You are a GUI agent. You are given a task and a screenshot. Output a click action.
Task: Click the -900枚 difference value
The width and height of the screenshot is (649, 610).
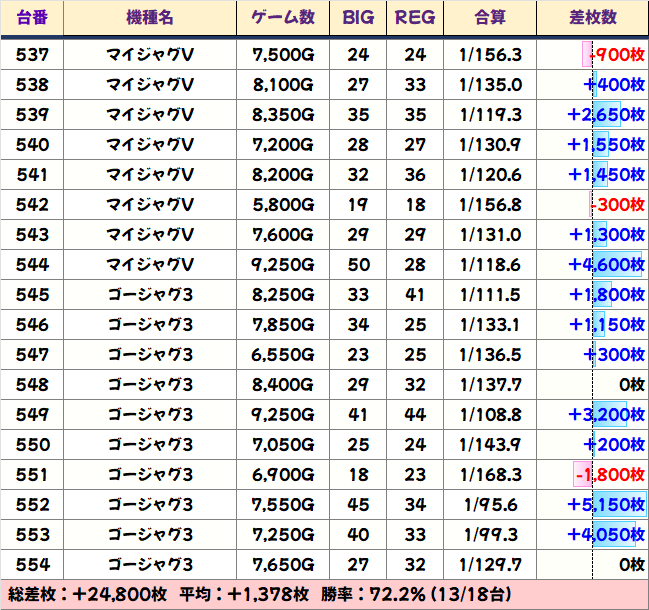[617, 55]
